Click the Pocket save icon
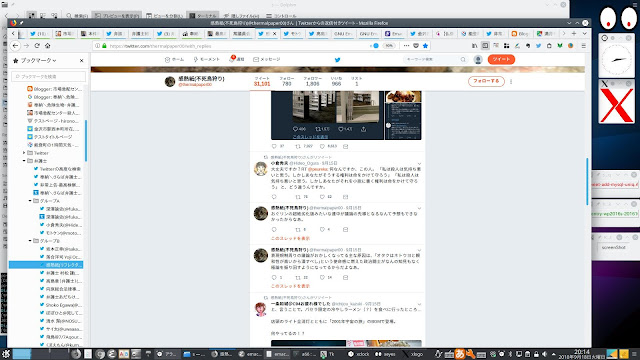 point(416,46)
